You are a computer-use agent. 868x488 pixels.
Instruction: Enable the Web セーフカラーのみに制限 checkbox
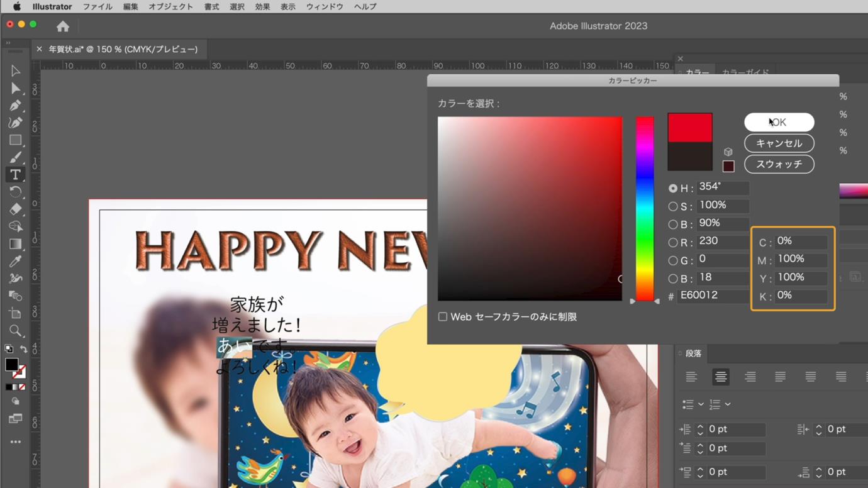(443, 317)
